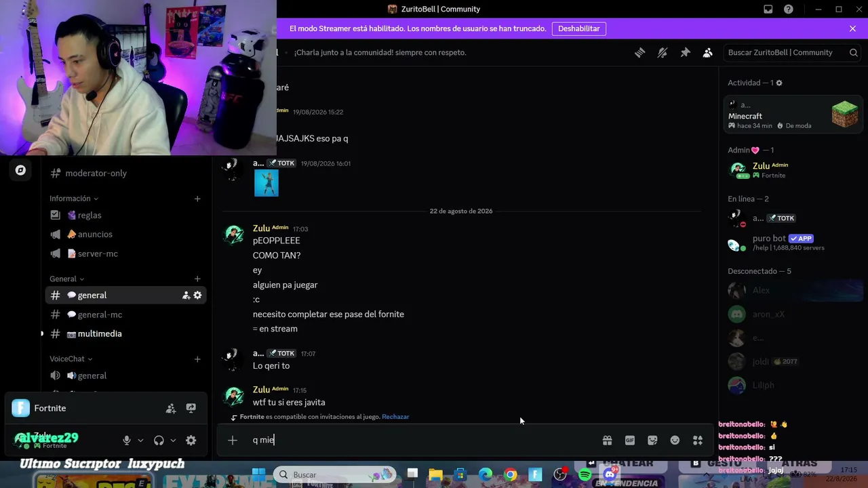Screen dimensions: 868x488
Task: Deafen audio with the headphone icon
Action: (159, 441)
